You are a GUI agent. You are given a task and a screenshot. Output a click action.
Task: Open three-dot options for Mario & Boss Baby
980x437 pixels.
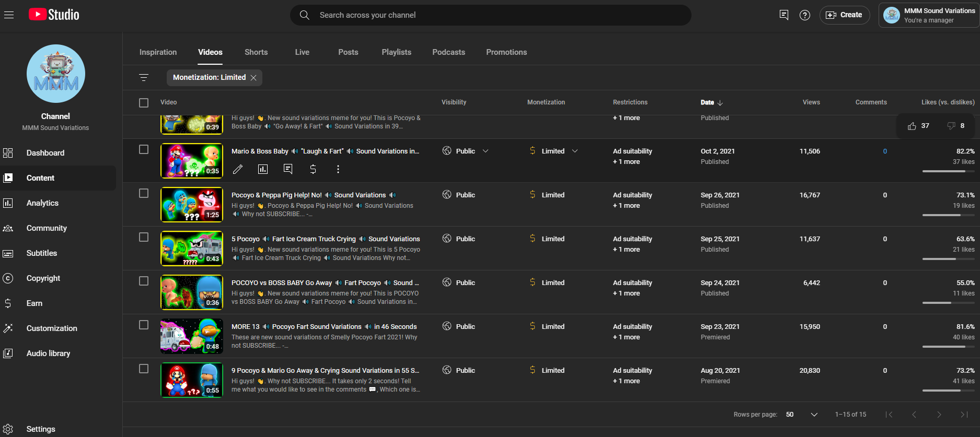click(338, 169)
